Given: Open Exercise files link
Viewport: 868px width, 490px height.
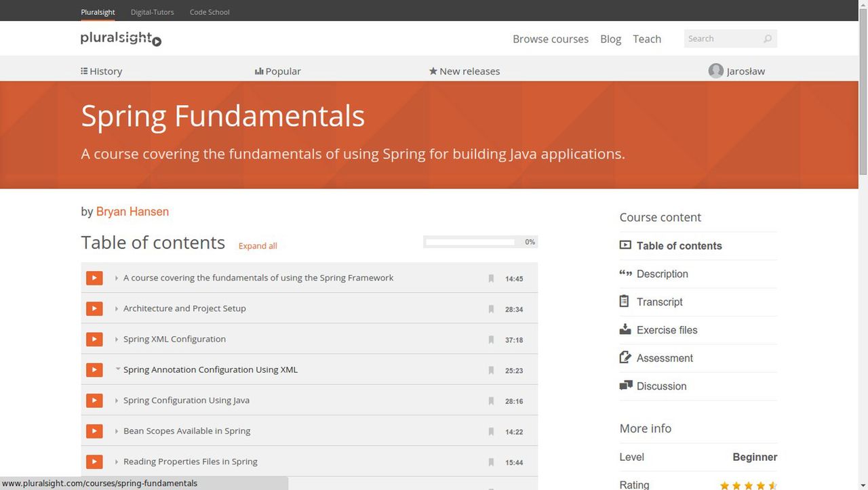Looking at the screenshot, I should pos(667,330).
